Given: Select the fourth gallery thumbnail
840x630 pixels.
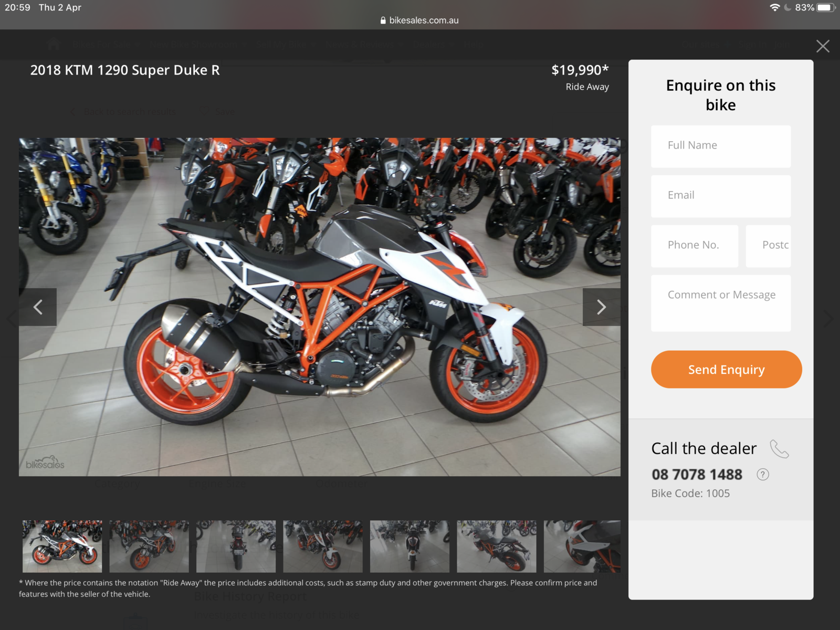Looking at the screenshot, I should [323, 546].
